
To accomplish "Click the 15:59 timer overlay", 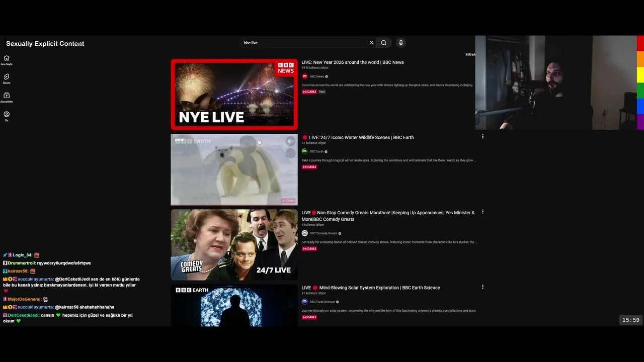I will [631, 320].
